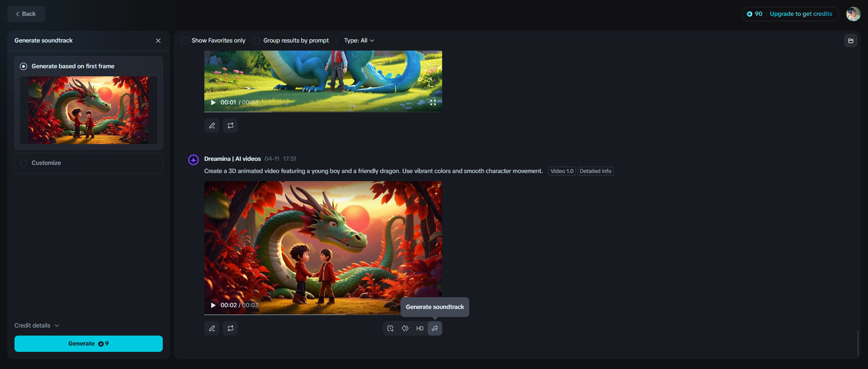Expand Credit details
This screenshot has width=868, height=369.
point(37,326)
